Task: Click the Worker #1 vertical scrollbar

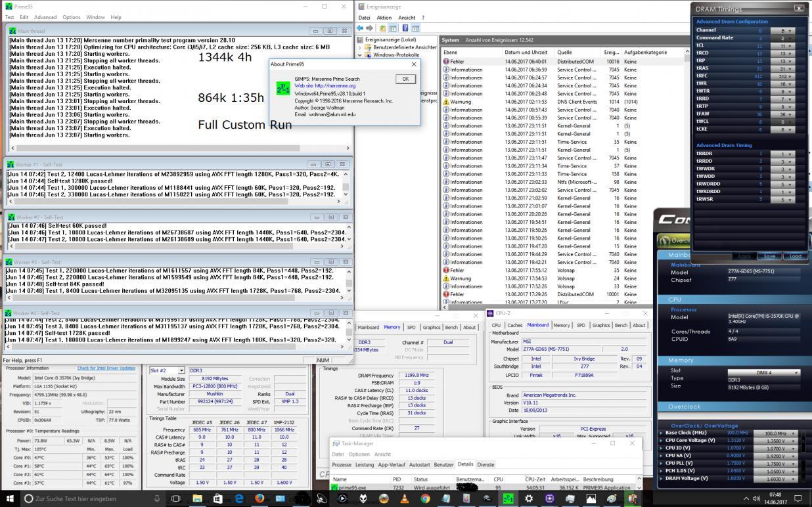Action: pyautogui.click(x=346, y=185)
